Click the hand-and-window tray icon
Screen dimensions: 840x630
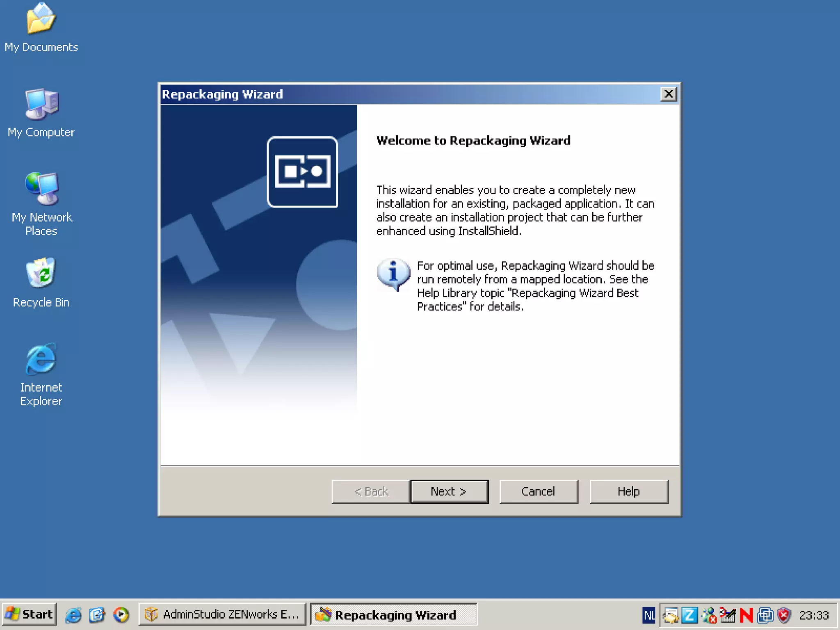(x=671, y=615)
